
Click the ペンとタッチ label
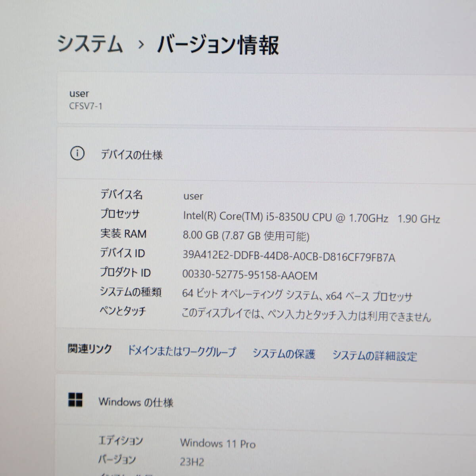click(123, 311)
